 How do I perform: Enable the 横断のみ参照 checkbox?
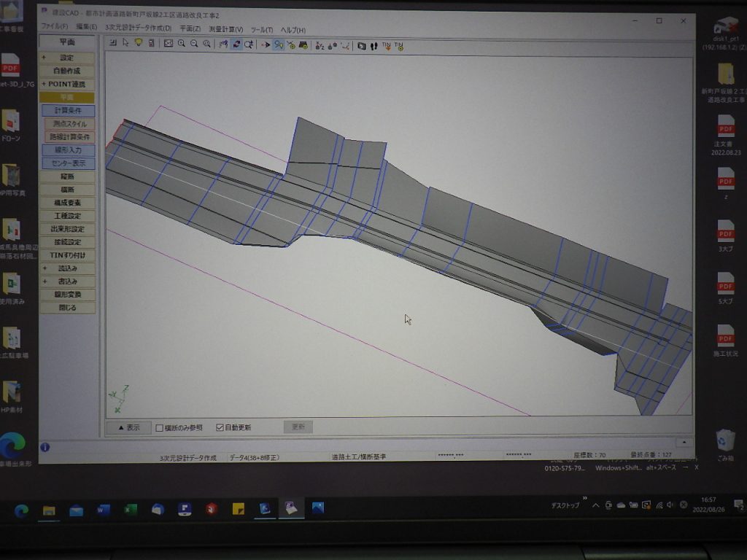160,428
